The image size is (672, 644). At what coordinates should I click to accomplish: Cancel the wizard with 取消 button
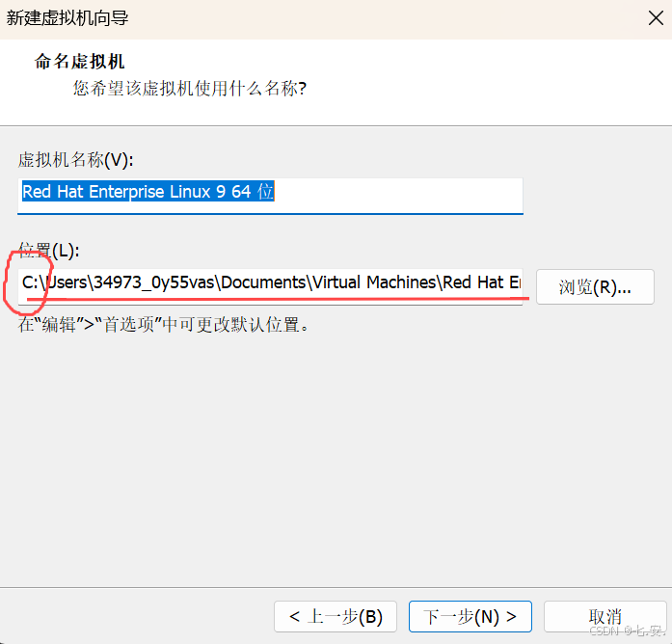[x=605, y=616]
